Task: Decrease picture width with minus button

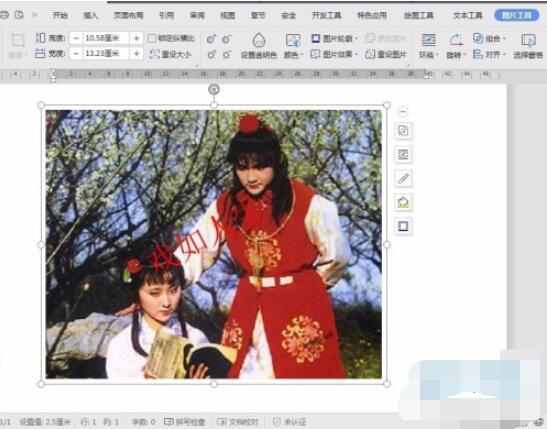Action: [x=76, y=53]
